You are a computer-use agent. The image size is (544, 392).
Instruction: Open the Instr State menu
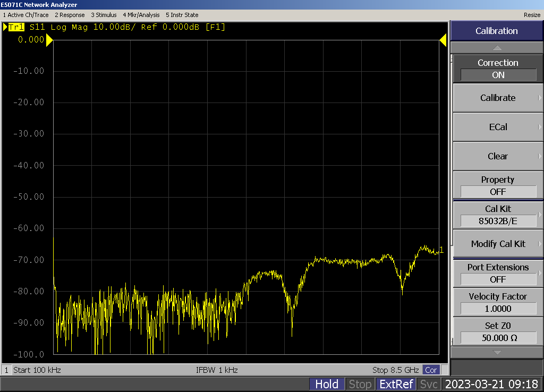tap(182, 15)
